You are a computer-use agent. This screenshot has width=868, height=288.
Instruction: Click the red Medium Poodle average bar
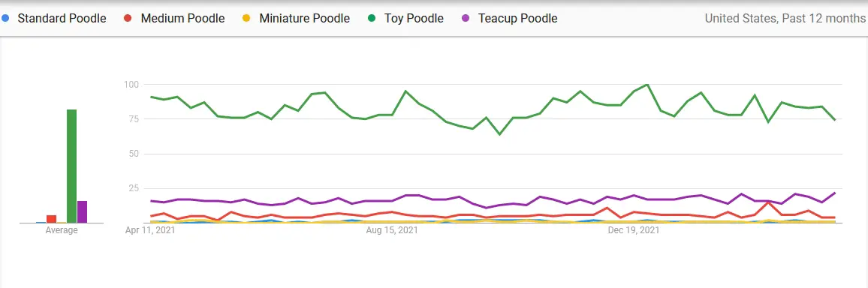pos(52,220)
